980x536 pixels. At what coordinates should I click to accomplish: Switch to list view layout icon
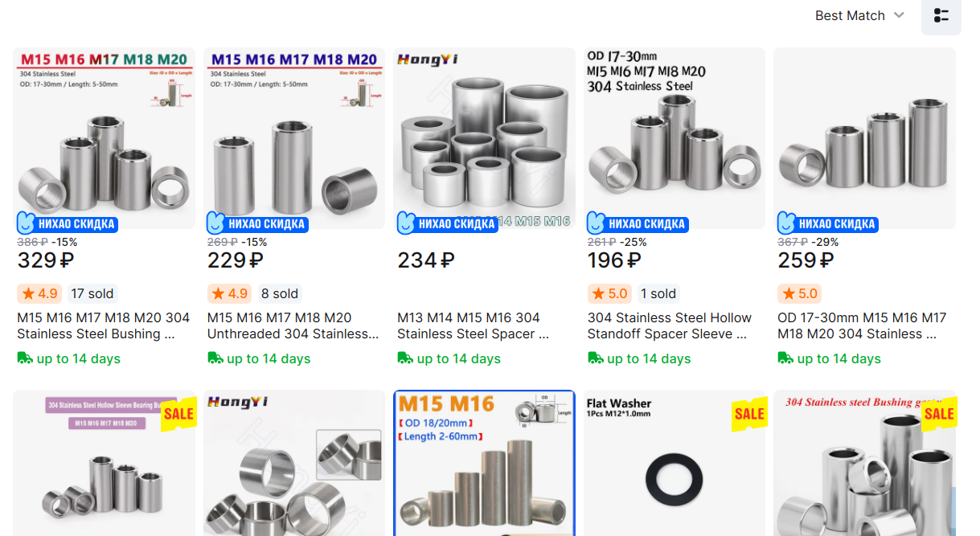click(x=941, y=15)
